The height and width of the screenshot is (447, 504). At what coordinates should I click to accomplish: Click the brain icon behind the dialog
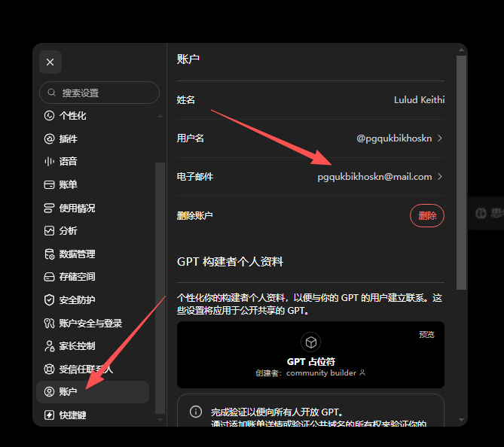(481, 213)
